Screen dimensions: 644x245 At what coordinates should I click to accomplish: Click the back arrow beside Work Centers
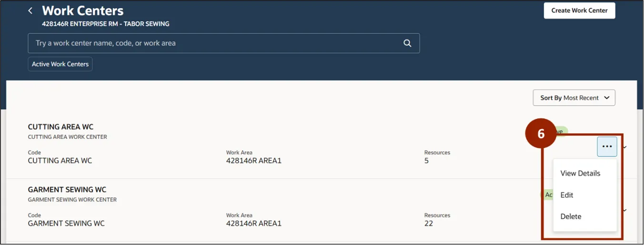coord(30,10)
